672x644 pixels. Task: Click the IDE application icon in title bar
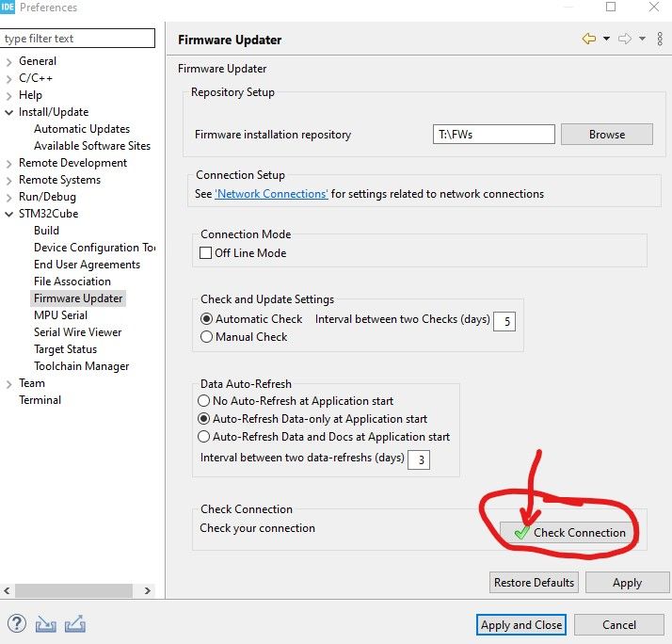pyautogui.click(x=8, y=8)
